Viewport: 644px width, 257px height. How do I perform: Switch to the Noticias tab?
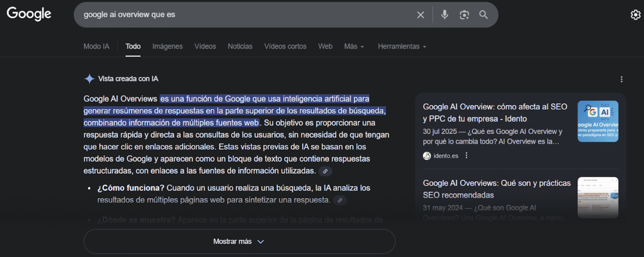point(240,46)
